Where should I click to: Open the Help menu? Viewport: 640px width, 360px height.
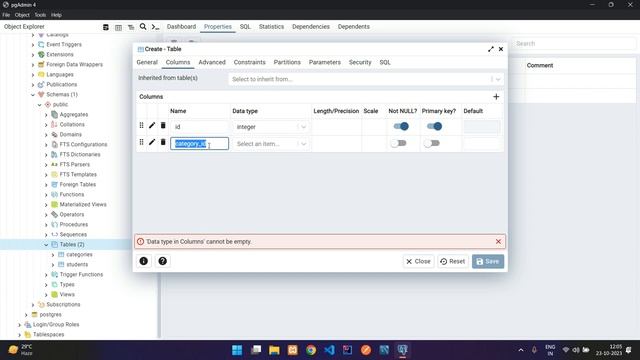56,15
